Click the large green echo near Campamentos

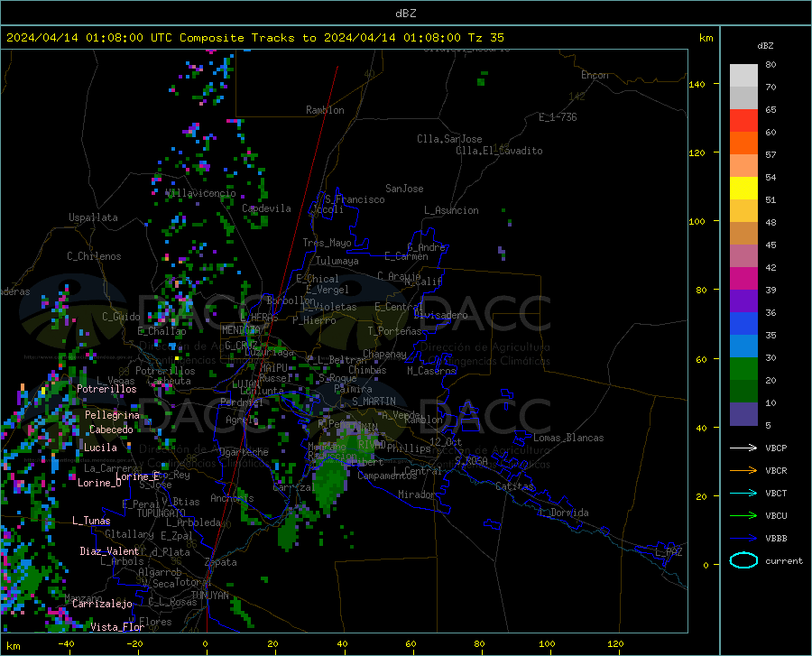[329, 483]
